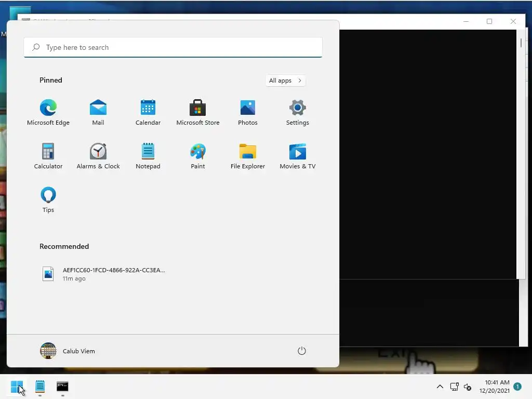Click the muted volume tray icon

pyautogui.click(x=468, y=387)
